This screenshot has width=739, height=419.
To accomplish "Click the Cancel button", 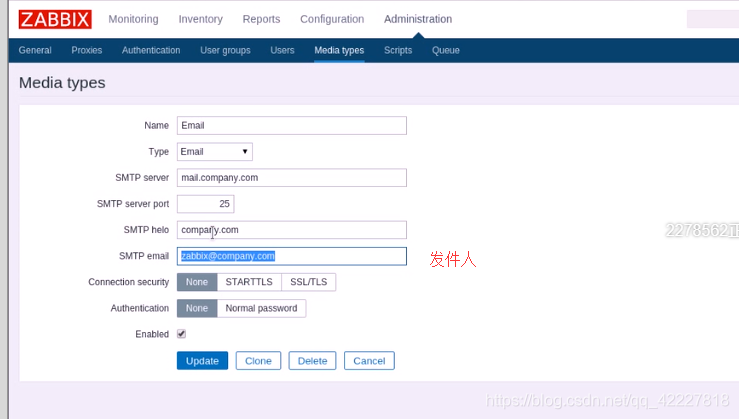I will coord(370,361).
